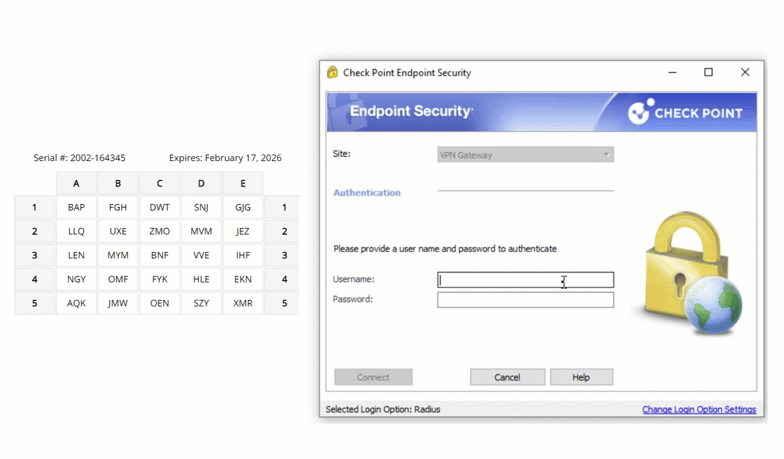Click the Password input field
784x459 pixels.
tap(525, 300)
